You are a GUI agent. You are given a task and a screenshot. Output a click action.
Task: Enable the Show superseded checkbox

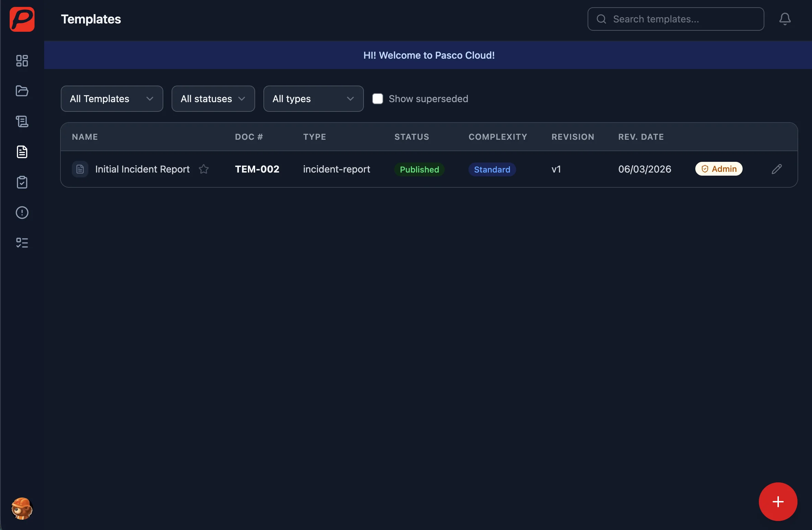pyautogui.click(x=378, y=99)
